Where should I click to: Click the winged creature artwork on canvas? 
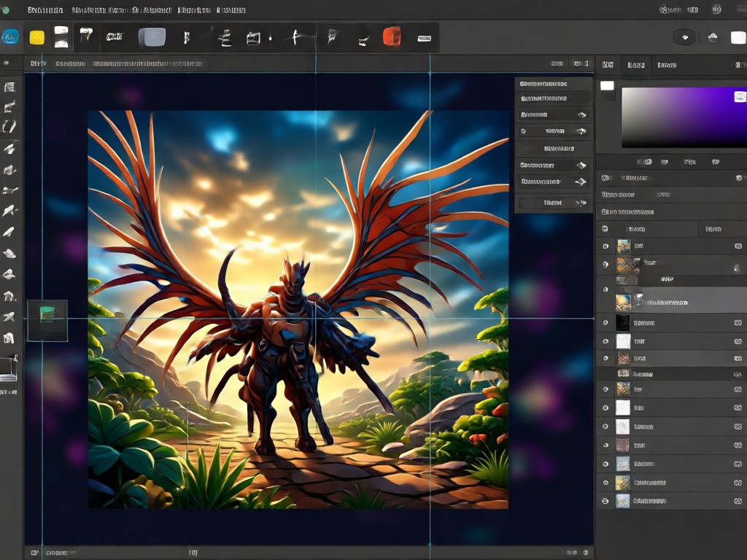(x=298, y=309)
